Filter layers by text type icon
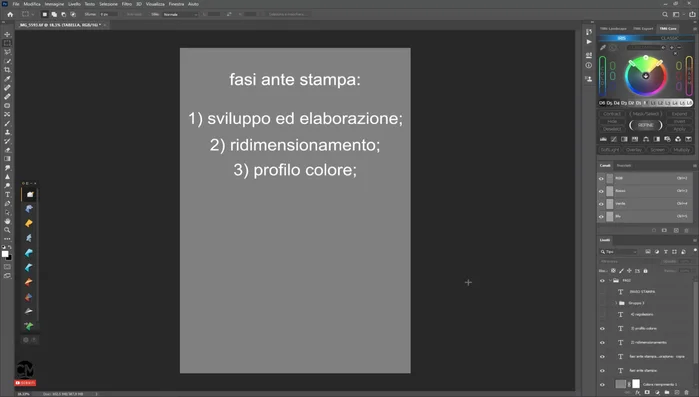The image size is (699, 397). tap(666, 252)
